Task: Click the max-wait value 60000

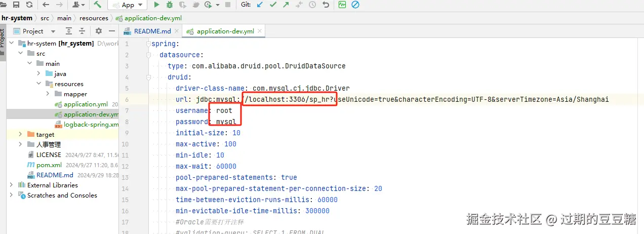Action: pos(226,166)
